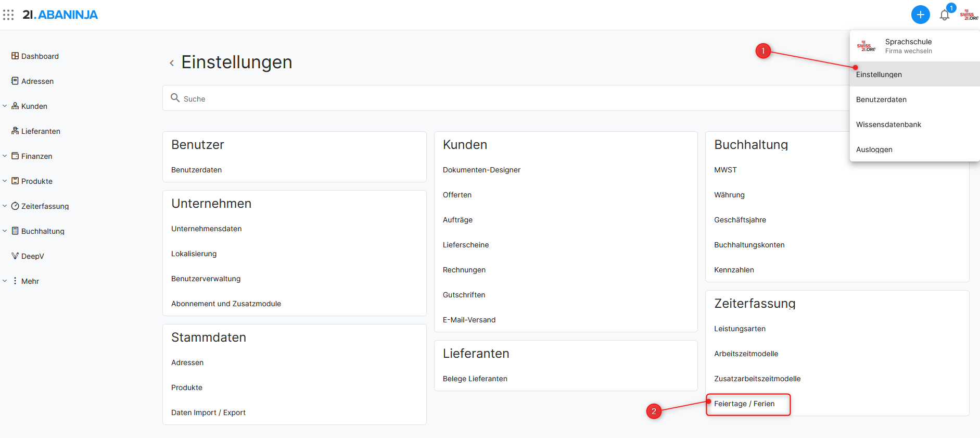The width and height of the screenshot is (980, 438).
Task: Click the DeepV icon in sidebar
Action: 15,256
